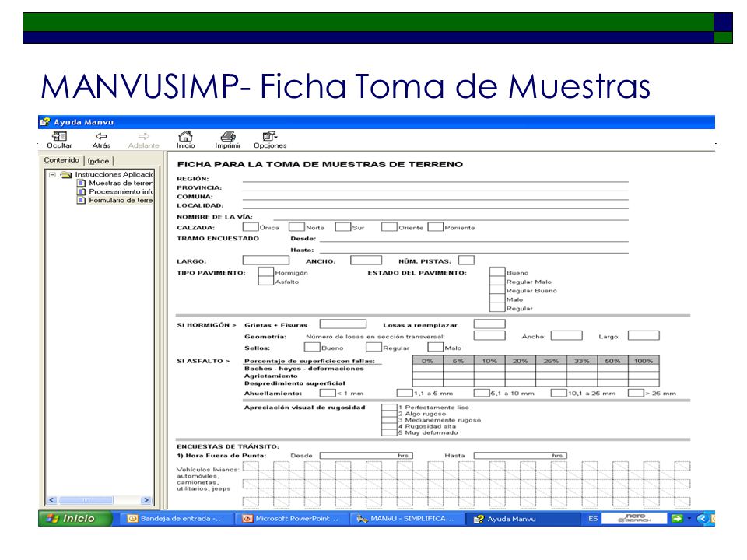The height and width of the screenshot is (560, 747).
Task: Check the Ahuellamiento 1,1 a 5 mm box
Action: pos(405,393)
